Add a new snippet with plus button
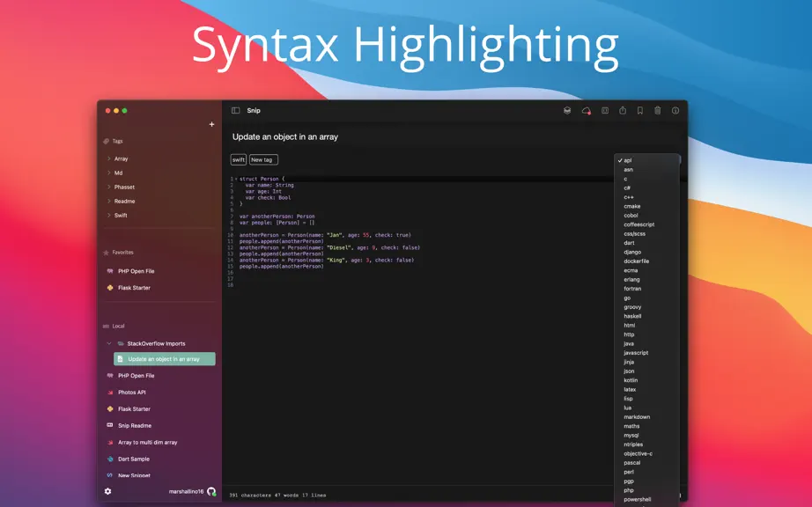Screen dimensions: 812x507 (x=211, y=124)
